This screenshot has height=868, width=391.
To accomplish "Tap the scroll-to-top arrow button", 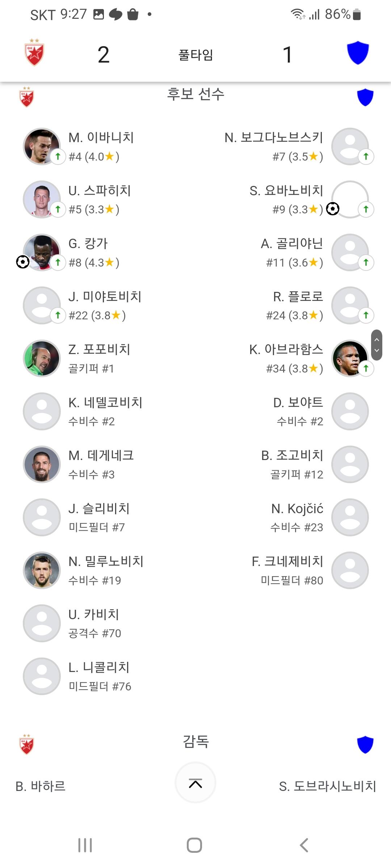I will [195, 783].
